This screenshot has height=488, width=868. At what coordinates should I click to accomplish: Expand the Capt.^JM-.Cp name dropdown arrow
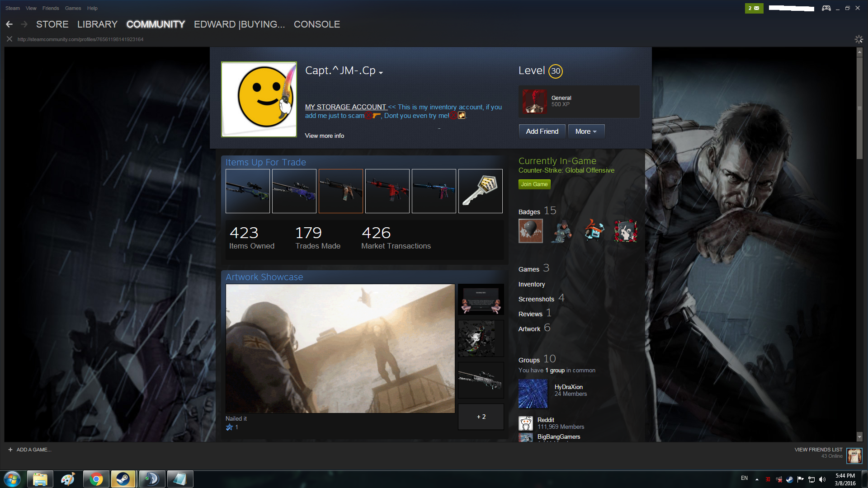(x=381, y=73)
